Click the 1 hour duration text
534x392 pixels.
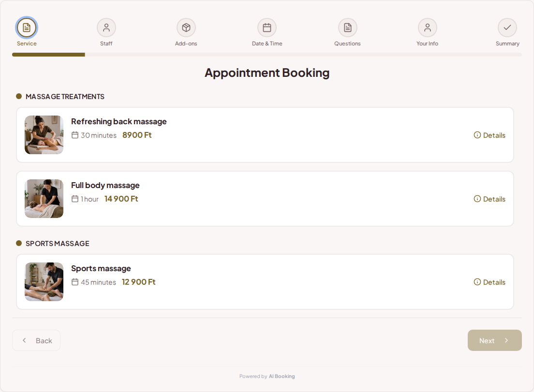tap(89, 199)
